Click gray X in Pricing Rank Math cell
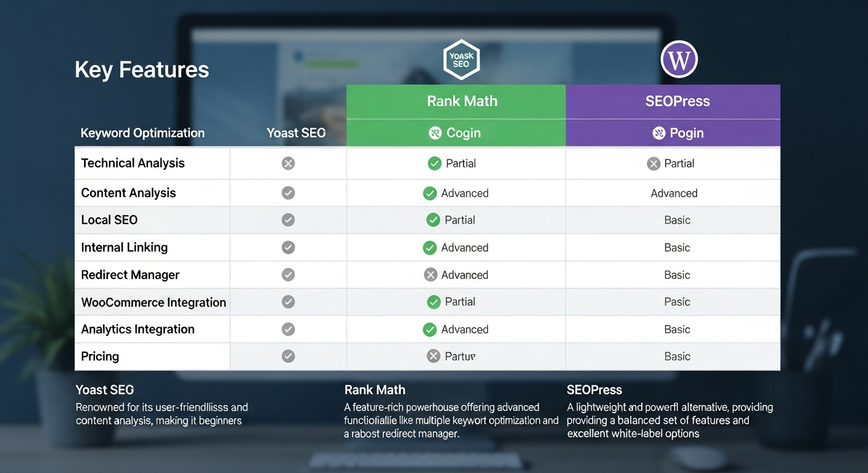Screen dimensions: 868x473 [x=433, y=356]
